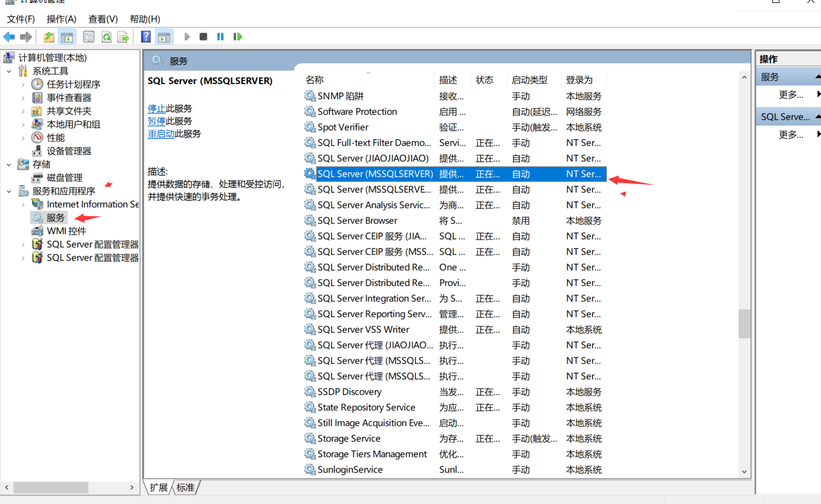Collapse the 服务 section in actions pane
Viewport: 821px width, 504px height.
(817, 77)
